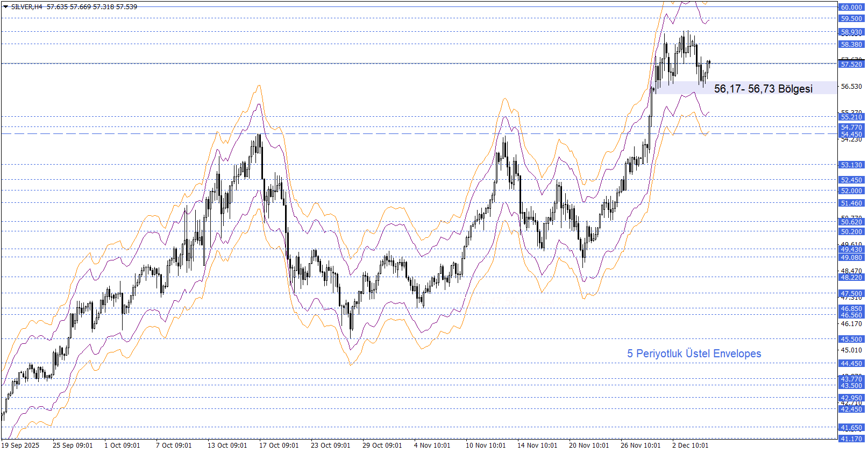
Task: Click the triangle arrow beside SILVER,H4 title
Action: pyautogui.click(x=5, y=7)
